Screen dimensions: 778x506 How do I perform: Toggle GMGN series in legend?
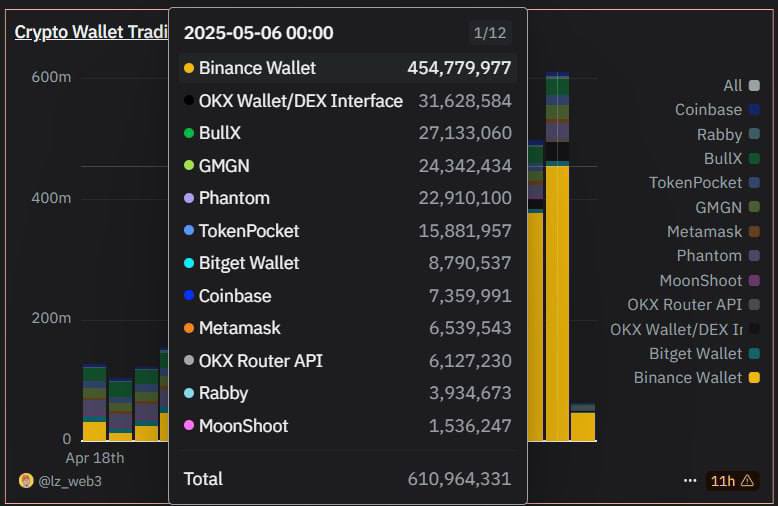(x=727, y=207)
